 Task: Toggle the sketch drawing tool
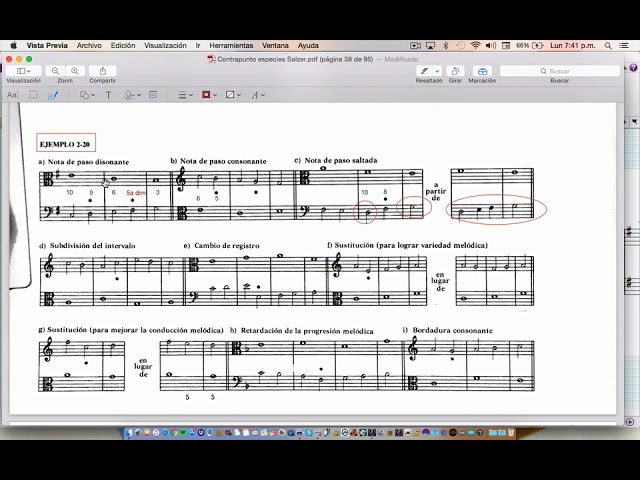(x=53, y=95)
